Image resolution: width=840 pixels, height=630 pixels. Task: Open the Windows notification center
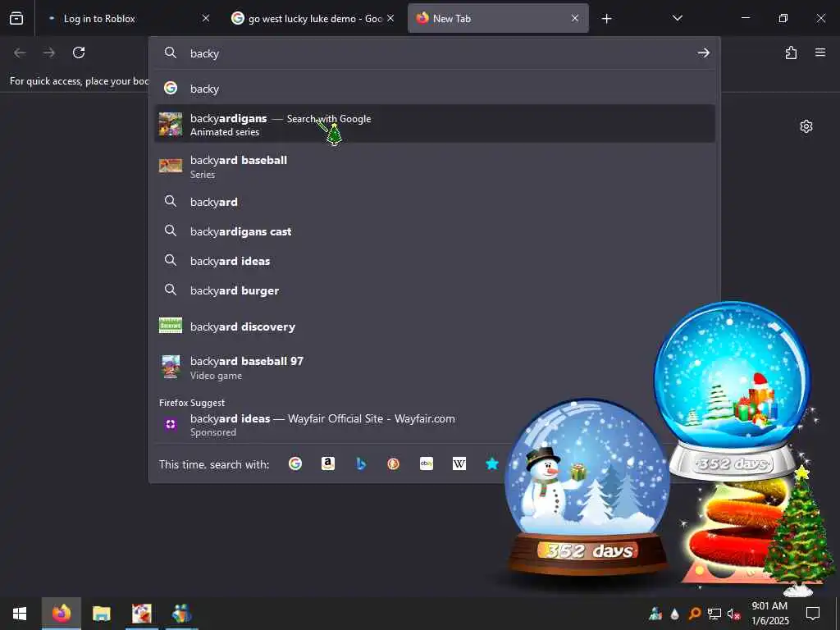coord(813,614)
